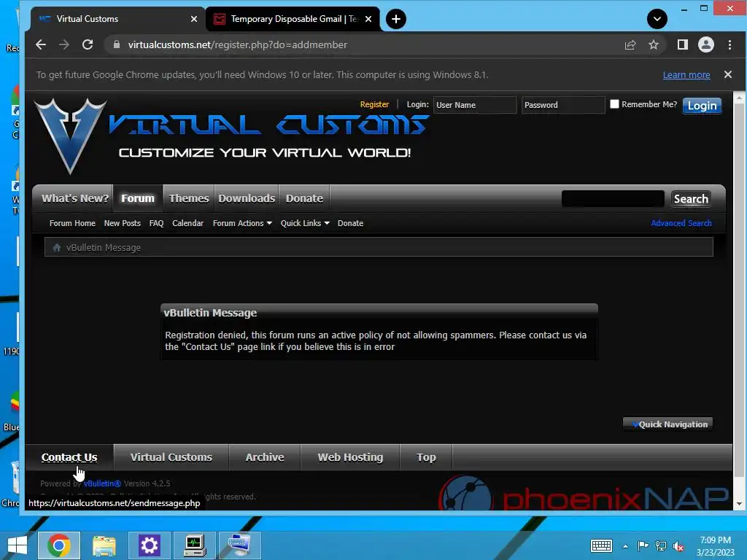Open the Archive footer link
Viewport: 747px width, 560px height.
(x=264, y=457)
